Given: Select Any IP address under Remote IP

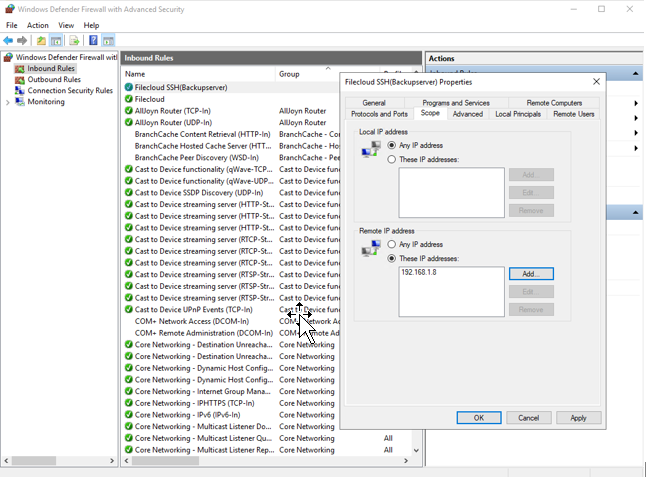Looking at the screenshot, I should (391, 244).
